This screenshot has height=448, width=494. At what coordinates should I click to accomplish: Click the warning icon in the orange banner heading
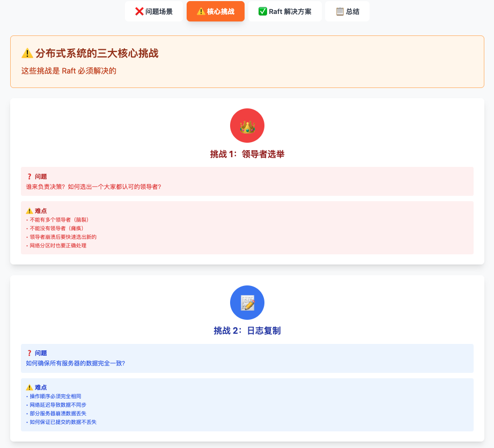click(27, 54)
